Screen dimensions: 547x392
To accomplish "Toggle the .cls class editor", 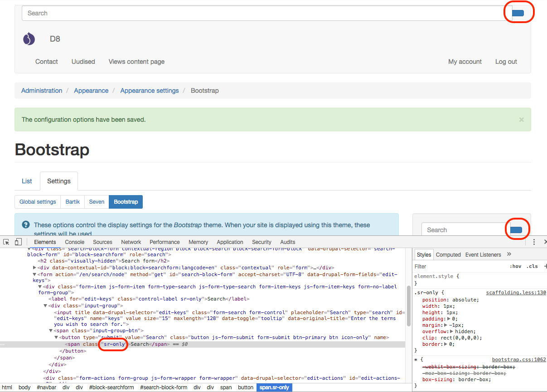I will [532, 266].
